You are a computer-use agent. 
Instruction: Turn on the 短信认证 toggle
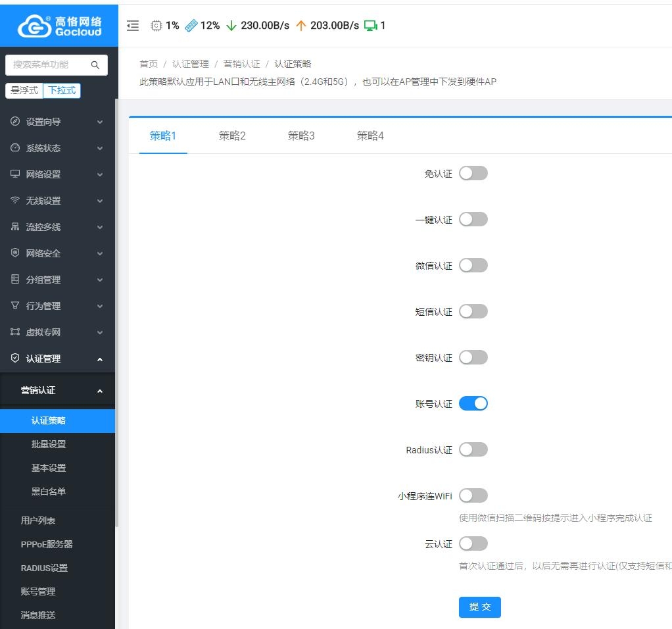[473, 311]
